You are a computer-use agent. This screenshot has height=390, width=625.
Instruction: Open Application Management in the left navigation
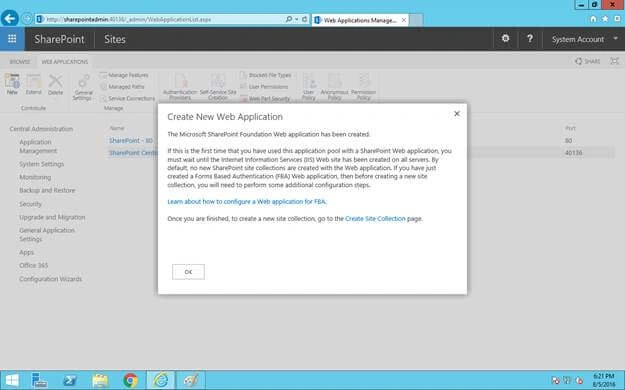pos(38,146)
